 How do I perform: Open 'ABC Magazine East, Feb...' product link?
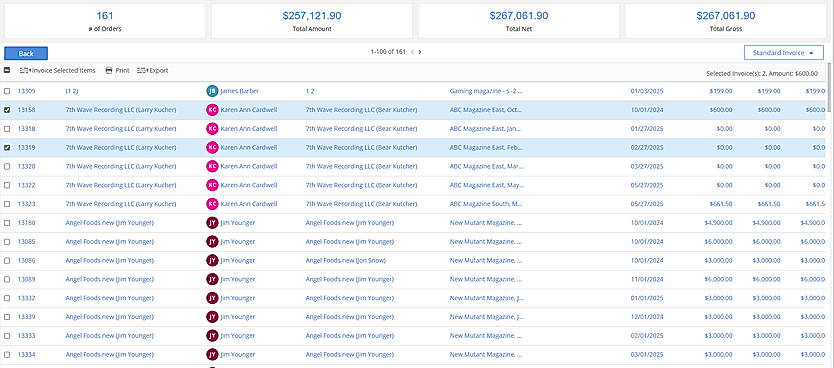486,147
